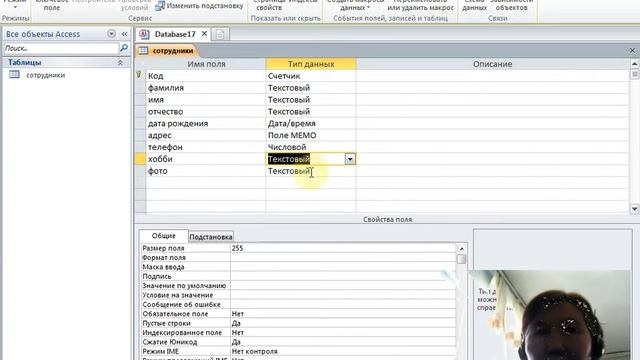Close the сотрудники design view

point(632,50)
